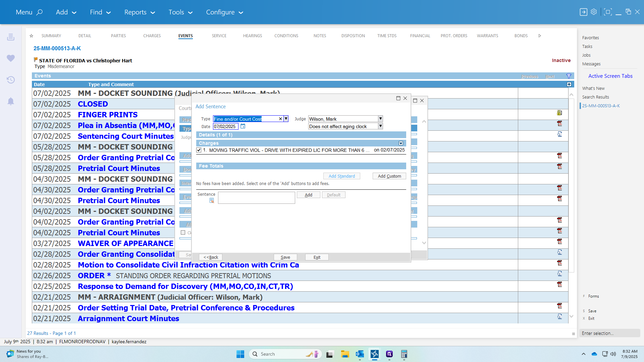The image size is (644, 362).
Task: Click the Add sentence button
Action: click(309, 195)
